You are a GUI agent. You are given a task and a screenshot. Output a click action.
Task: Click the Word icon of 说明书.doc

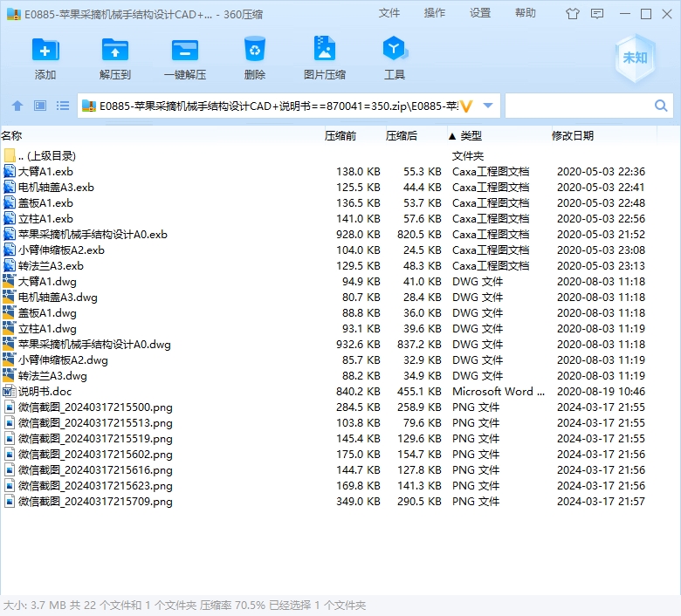point(9,391)
